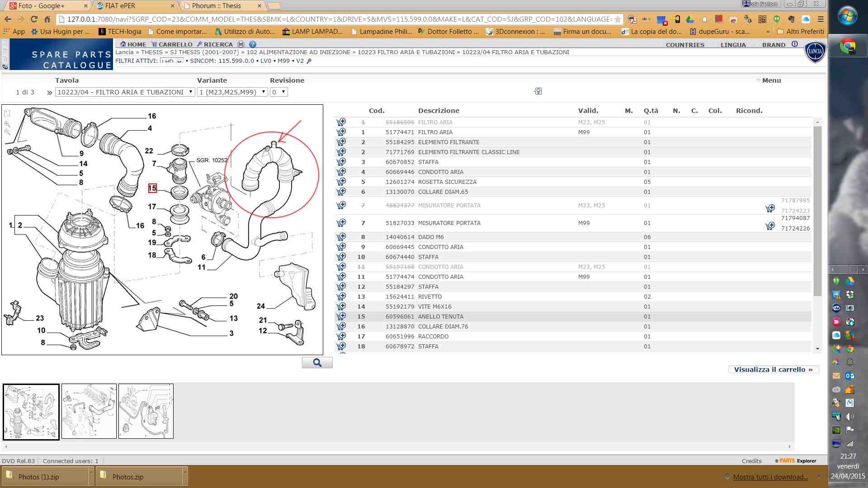
Task: Add COLLARE DIAM.65 to cart
Action: pyautogui.click(x=341, y=192)
